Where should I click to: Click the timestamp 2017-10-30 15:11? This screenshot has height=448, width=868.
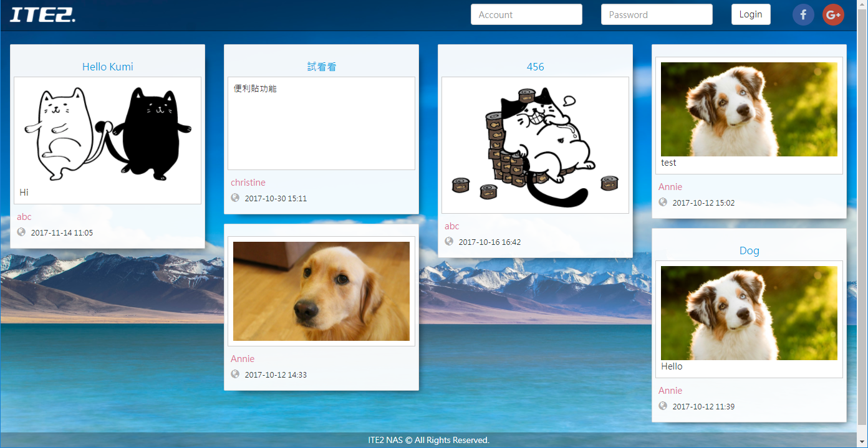(276, 199)
